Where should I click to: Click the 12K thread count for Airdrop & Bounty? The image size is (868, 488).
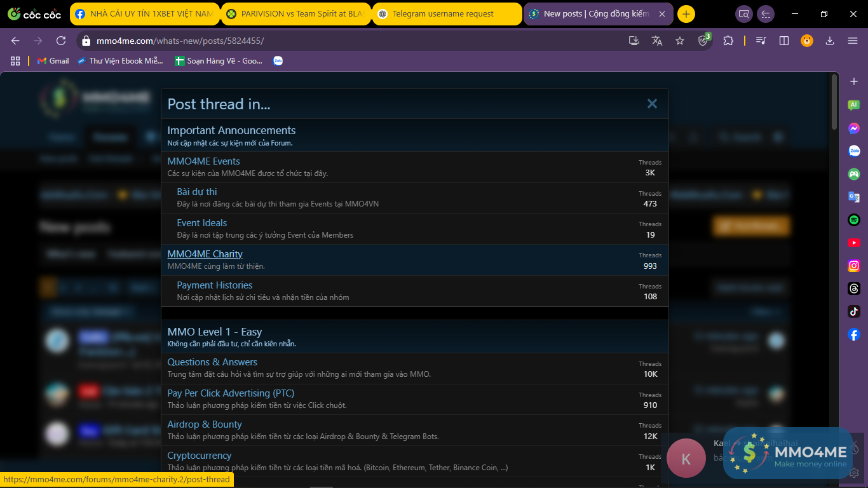click(650, 437)
